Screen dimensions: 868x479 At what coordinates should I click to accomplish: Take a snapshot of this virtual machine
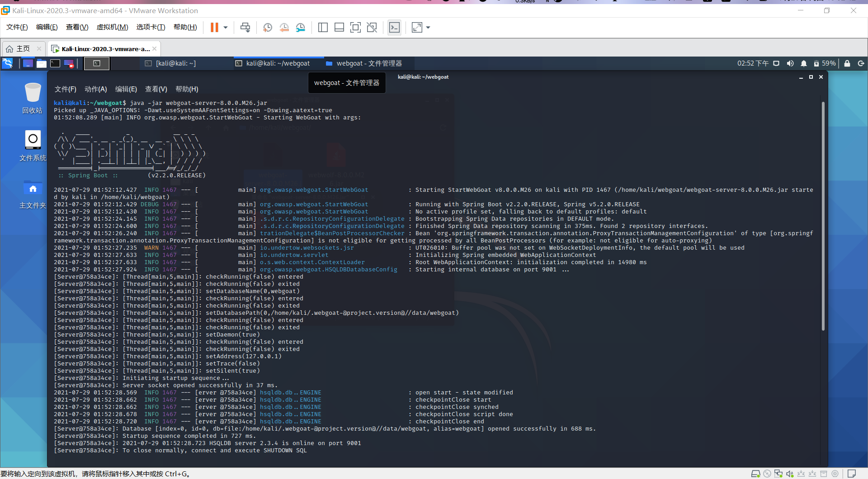tap(267, 27)
